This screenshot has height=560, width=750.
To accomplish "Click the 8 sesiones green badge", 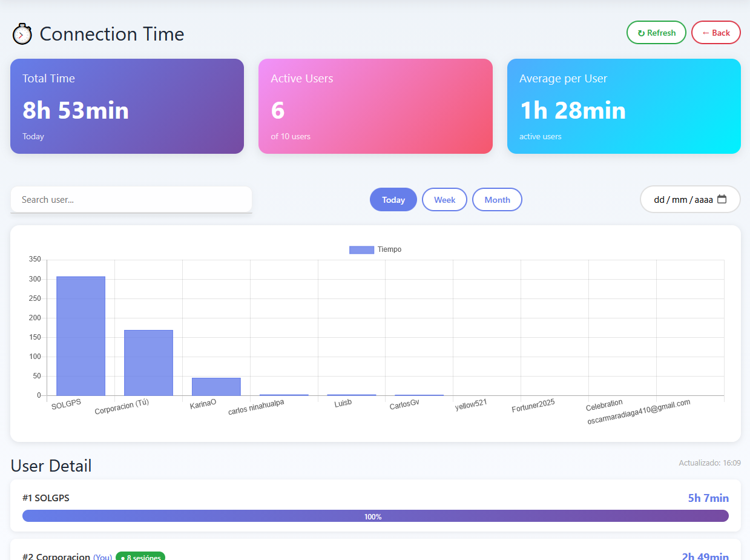I will [x=140, y=557].
